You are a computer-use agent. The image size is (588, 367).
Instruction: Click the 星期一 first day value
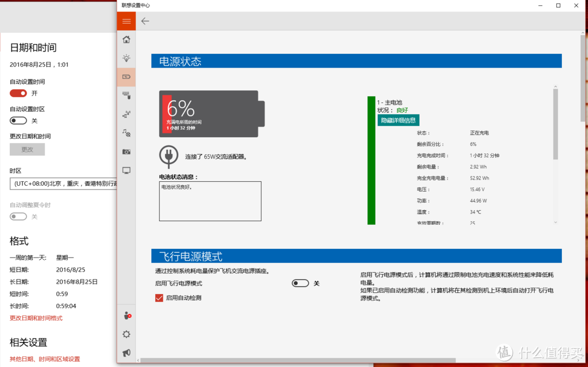[65, 258]
